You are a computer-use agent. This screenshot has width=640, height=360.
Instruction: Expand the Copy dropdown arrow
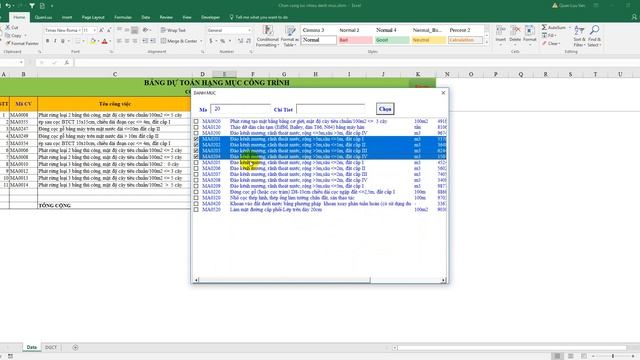click(x=25, y=36)
